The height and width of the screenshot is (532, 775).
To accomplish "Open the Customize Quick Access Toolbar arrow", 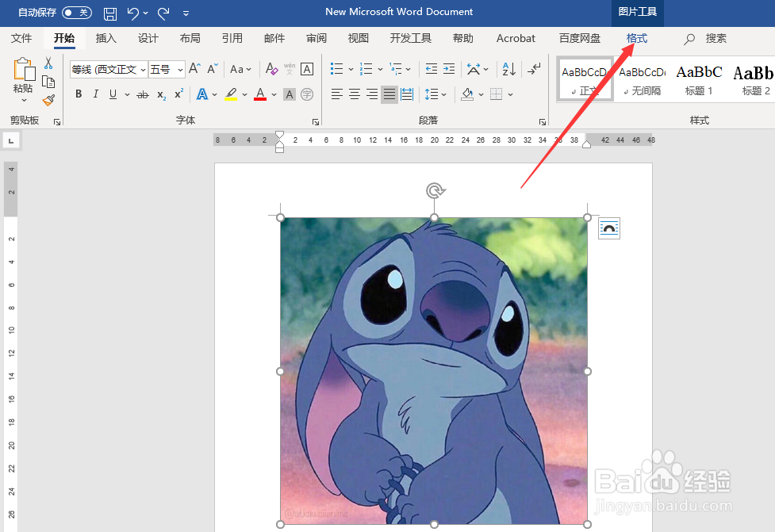I will [x=186, y=13].
